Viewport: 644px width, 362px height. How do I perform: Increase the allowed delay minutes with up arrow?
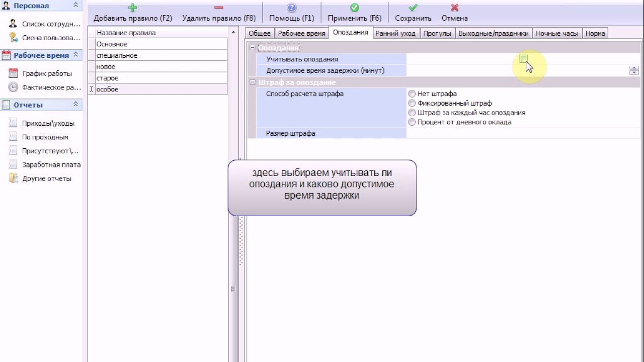[634, 68]
